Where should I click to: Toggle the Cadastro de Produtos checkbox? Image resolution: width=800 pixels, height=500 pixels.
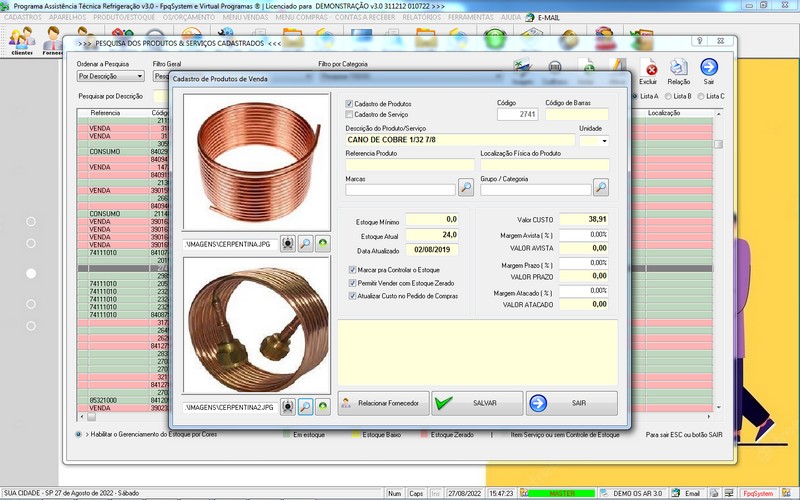tap(349, 104)
